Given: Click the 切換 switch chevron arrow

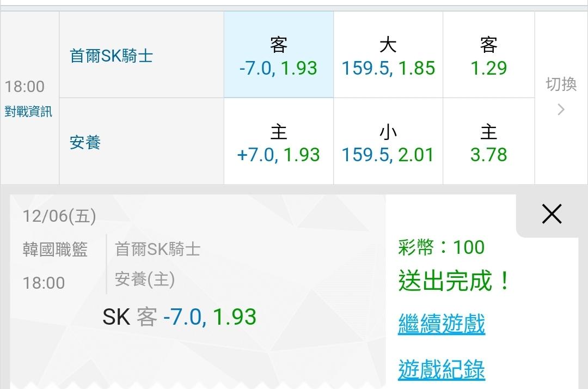Looking at the screenshot, I should tap(561, 110).
